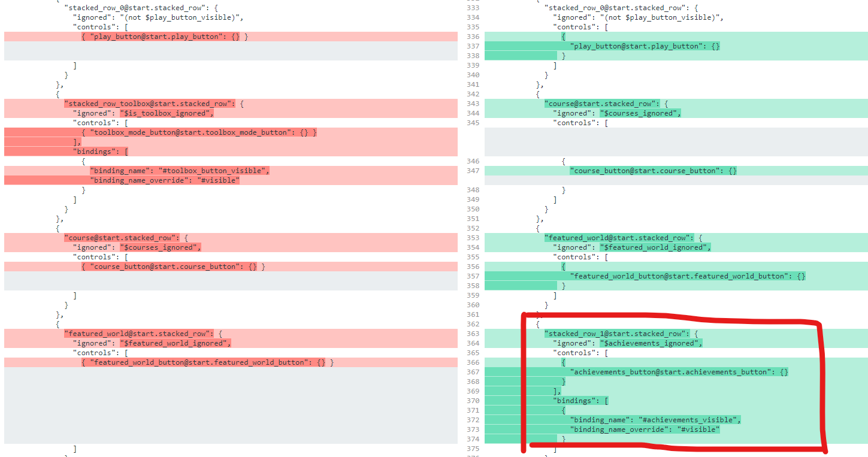Click line number 343 in the right pane
Viewport: 868px width, 457px height.
point(473,104)
